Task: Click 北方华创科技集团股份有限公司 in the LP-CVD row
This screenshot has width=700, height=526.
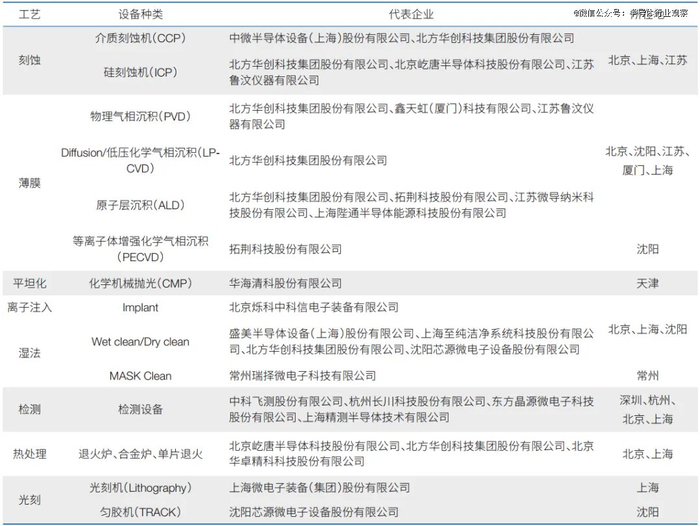Action: (x=308, y=160)
